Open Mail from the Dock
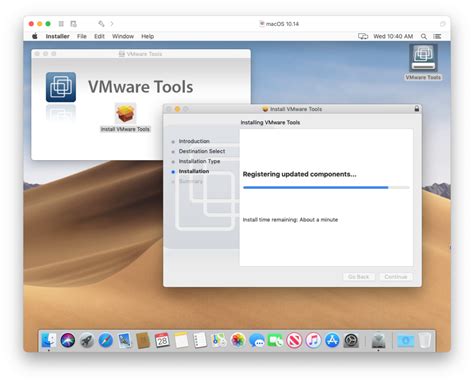 pos(124,340)
